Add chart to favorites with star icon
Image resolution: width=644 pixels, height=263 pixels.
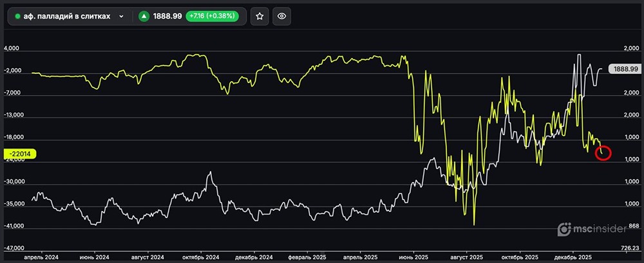point(260,17)
